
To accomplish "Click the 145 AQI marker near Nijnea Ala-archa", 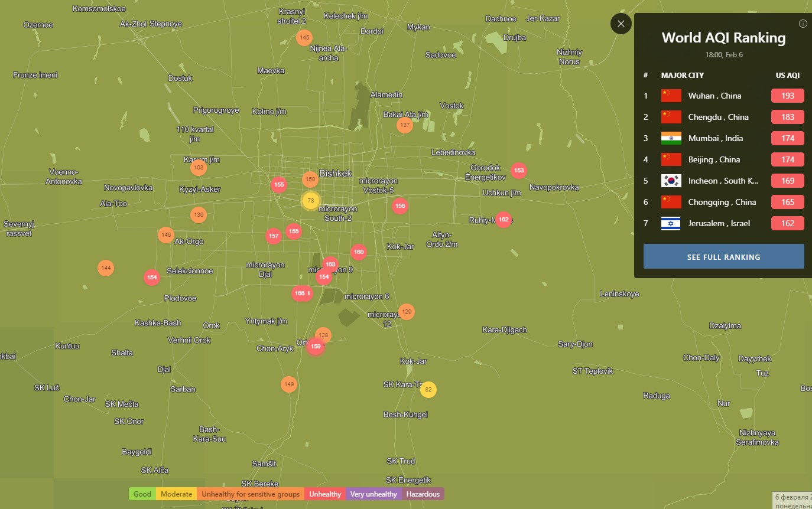I will 304,38.
